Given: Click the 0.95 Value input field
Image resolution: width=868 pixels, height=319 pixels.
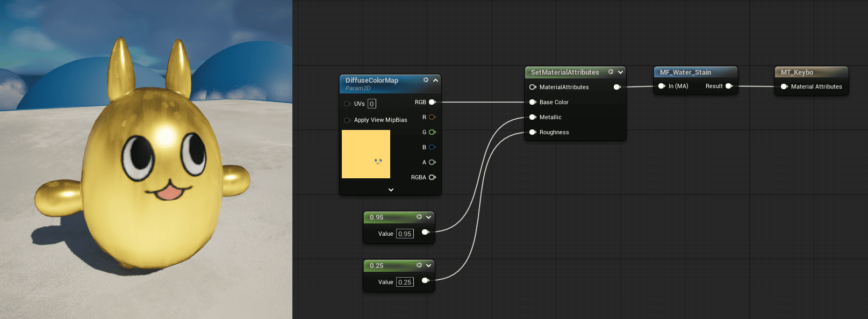Looking at the screenshot, I should pyautogui.click(x=405, y=234).
